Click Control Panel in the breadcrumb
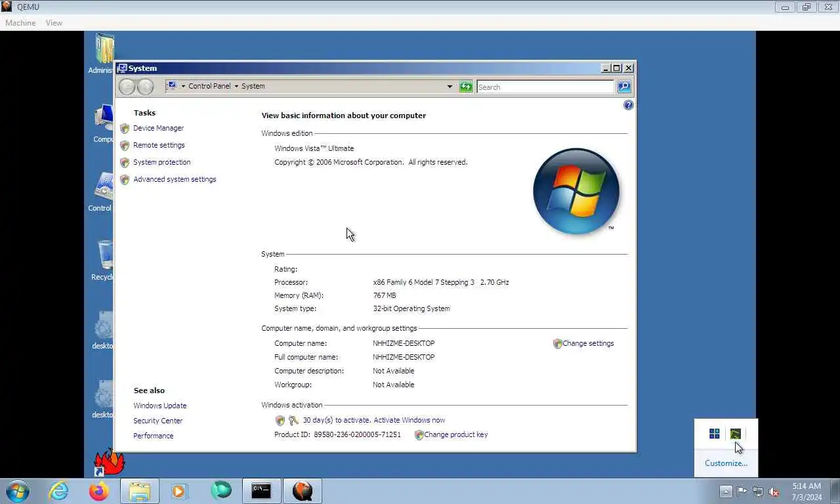The height and width of the screenshot is (504, 840). 209,86
